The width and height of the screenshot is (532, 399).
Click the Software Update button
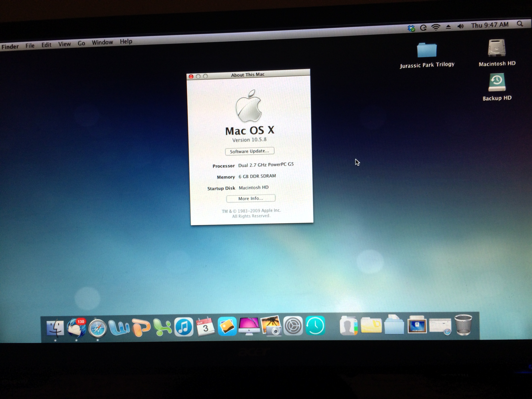(x=249, y=151)
